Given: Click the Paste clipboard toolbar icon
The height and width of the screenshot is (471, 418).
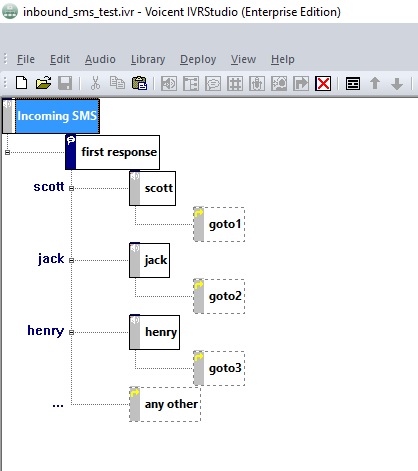Looking at the screenshot, I should (139, 83).
